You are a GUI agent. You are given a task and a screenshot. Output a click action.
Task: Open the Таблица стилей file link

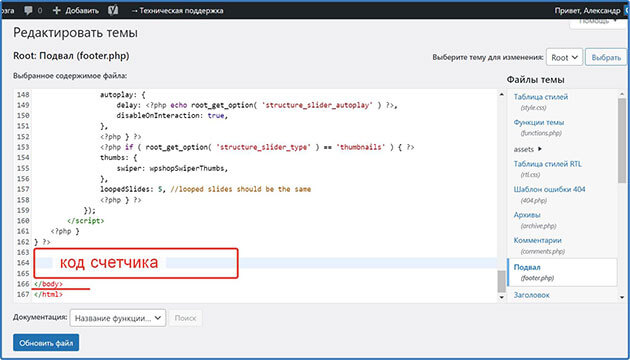541,97
